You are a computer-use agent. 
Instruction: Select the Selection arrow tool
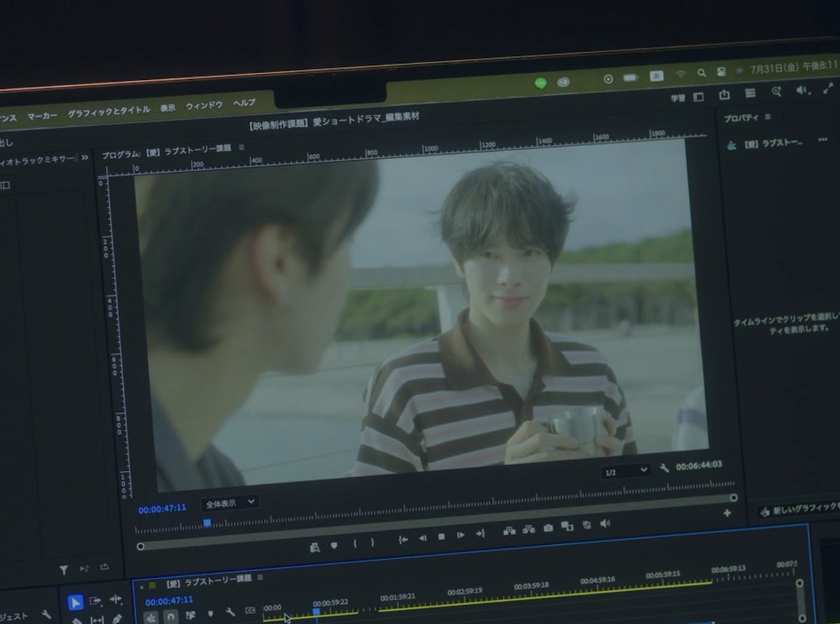tap(76, 603)
